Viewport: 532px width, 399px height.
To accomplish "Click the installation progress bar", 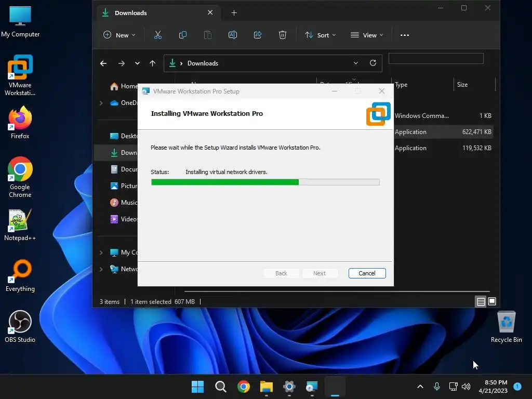I will 265,182.
